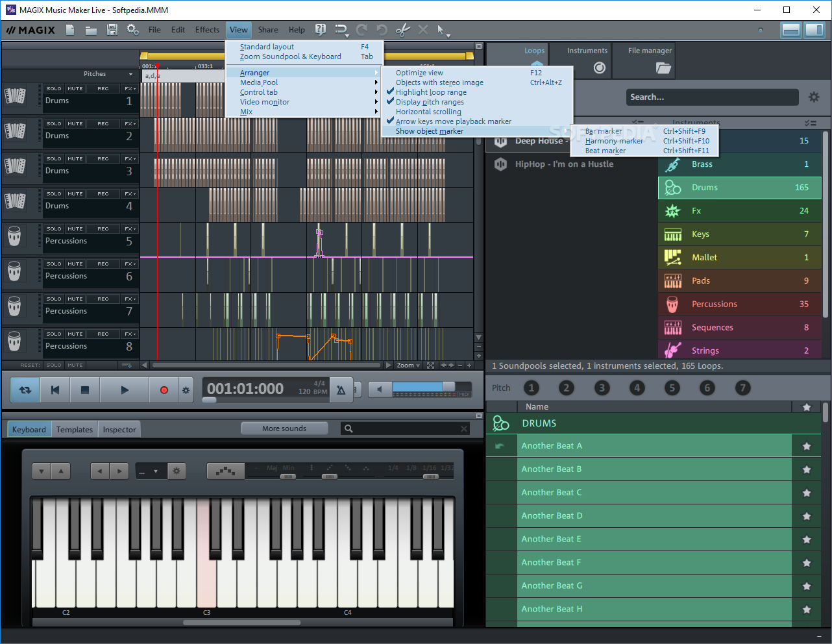
Task: Click the More sounds button
Action: pos(284,428)
